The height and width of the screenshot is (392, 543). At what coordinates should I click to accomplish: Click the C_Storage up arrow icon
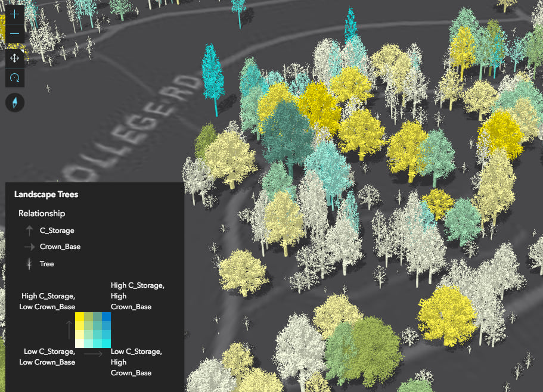click(29, 231)
